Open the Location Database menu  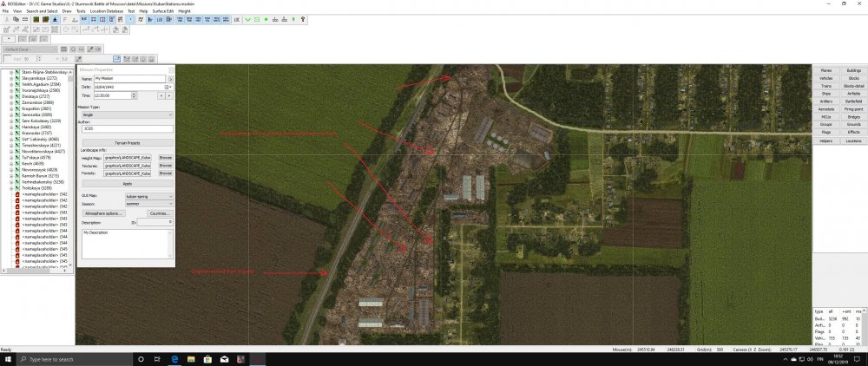coord(108,10)
